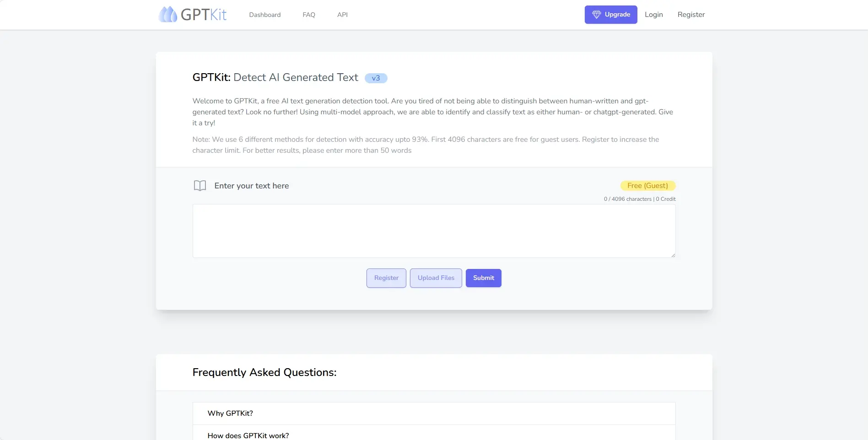The width and height of the screenshot is (868, 440).
Task: Click the Register button below the text area
Action: coord(386,278)
